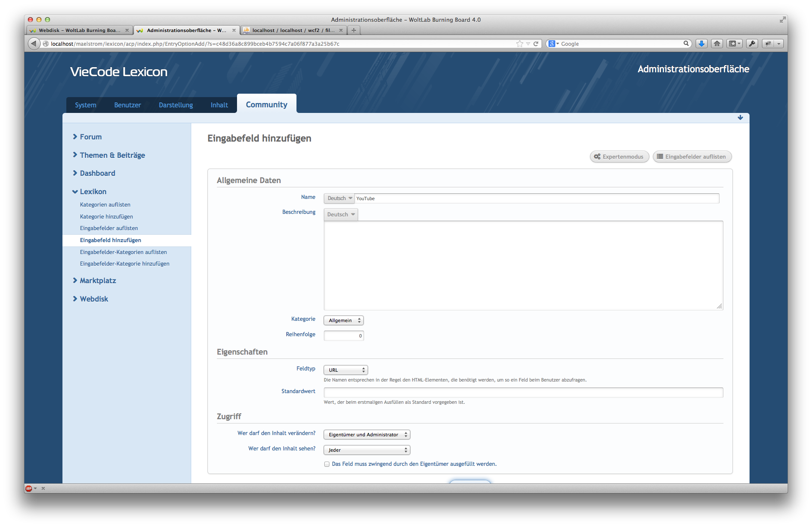812x527 pixels.
Task: Click the Adblock Plus icon in status bar
Action: click(29, 489)
